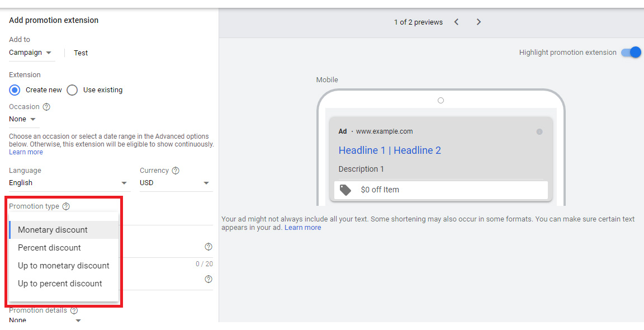Select the Use existing radio button
The image size is (644, 330).
tap(72, 90)
